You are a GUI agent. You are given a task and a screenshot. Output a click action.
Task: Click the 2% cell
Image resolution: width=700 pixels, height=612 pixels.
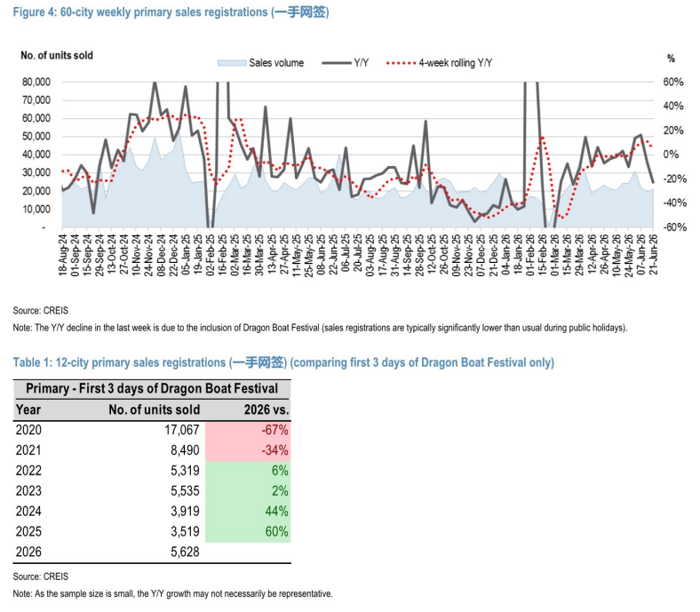pos(280,491)
